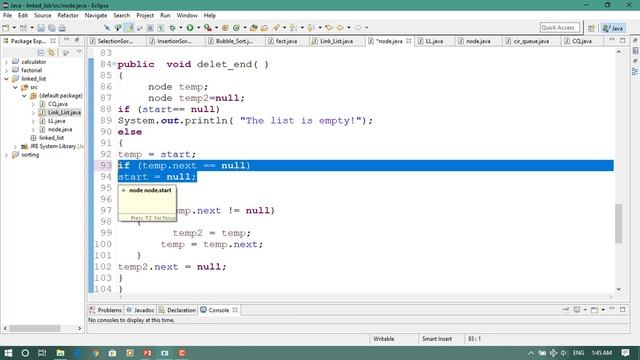This screenshot has width=640, height=360.
Task: Click the Package Explorer horizontal scrollbar
Action: pos(35,328)
